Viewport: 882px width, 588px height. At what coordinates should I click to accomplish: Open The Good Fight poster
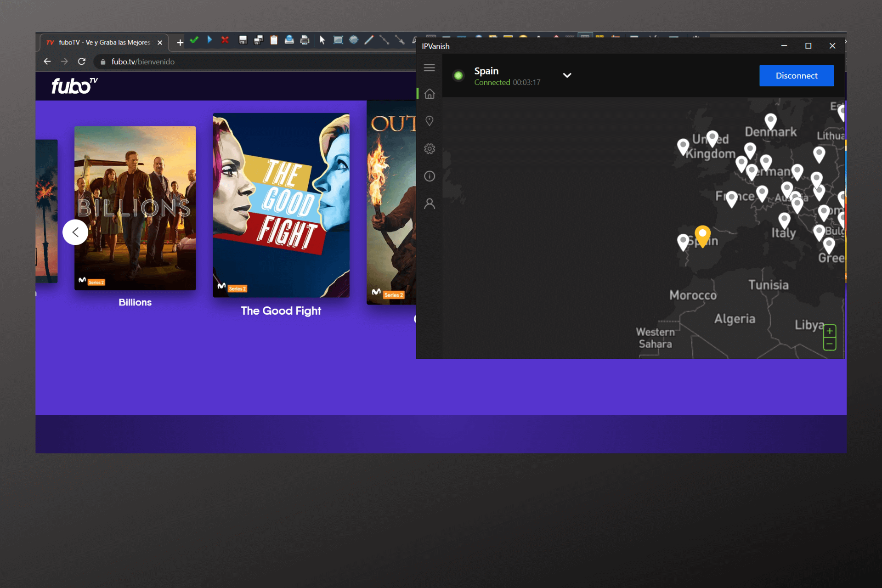point(281,205)
